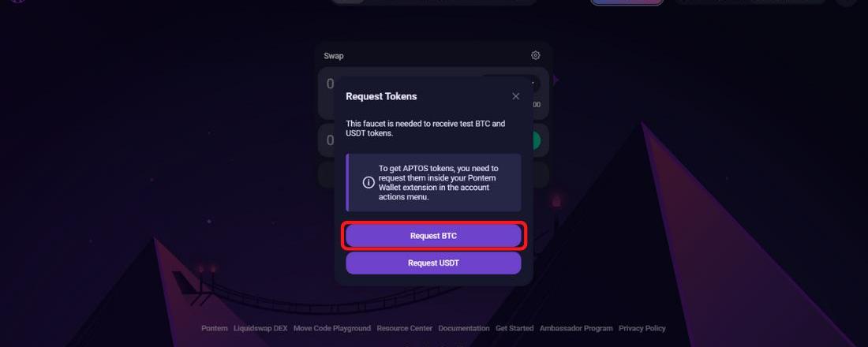
Task: Open the Resource Center link
Action: point(404,328)
